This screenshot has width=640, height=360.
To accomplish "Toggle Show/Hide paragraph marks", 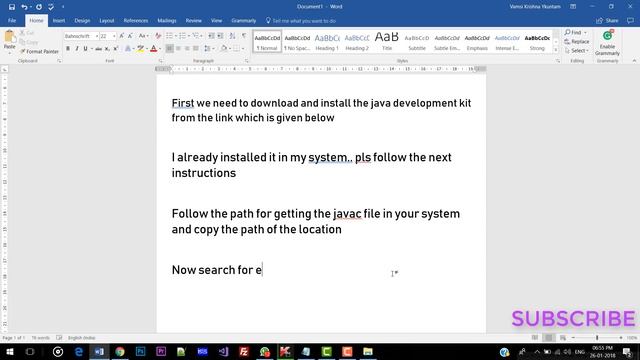I will [244, 36].
